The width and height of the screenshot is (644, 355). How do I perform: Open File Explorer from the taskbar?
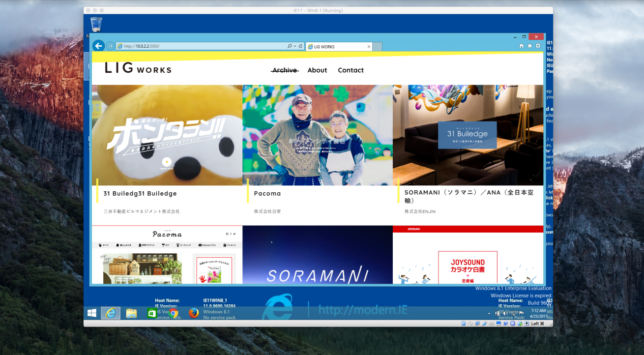[131, 313]
